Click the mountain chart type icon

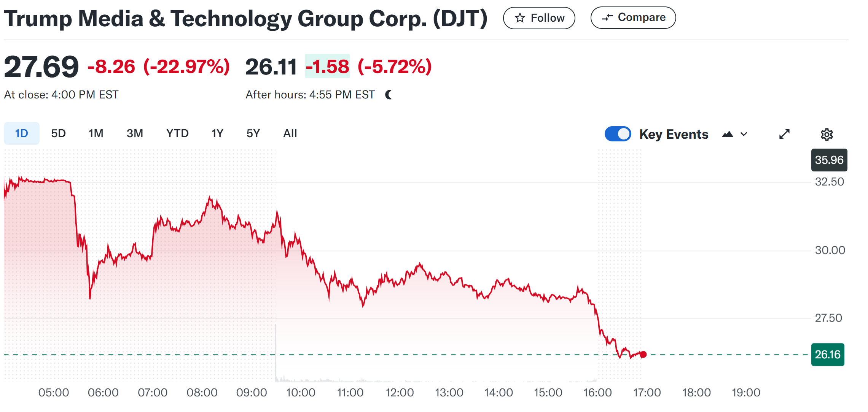pyautogui.click(x=727, y=134)
